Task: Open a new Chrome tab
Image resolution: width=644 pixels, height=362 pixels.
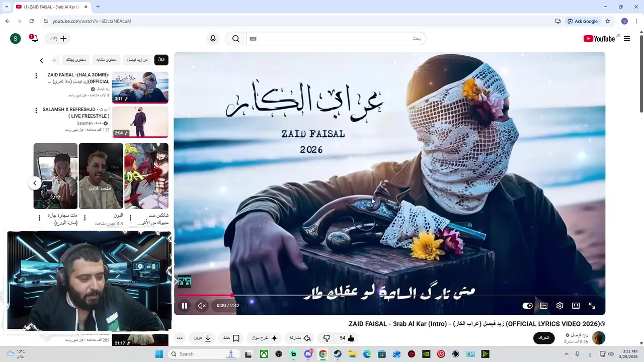Action: pyautogui.click(x=98, y=7)
